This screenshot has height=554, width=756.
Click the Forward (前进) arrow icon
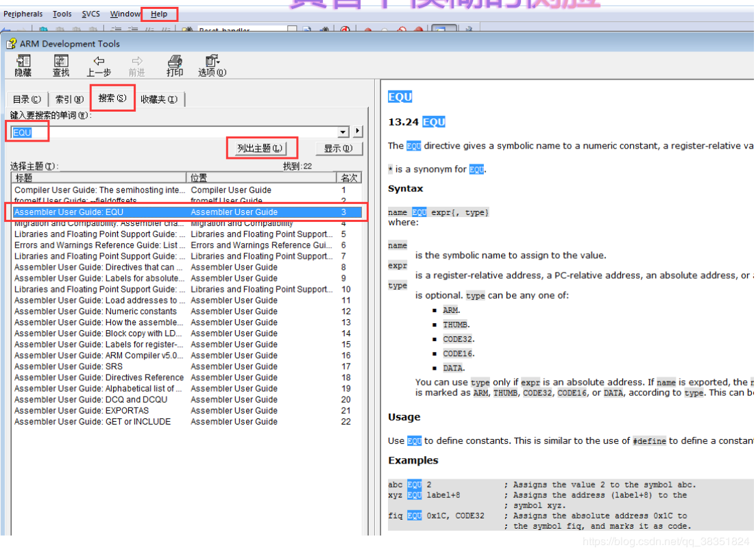point(137,66)
